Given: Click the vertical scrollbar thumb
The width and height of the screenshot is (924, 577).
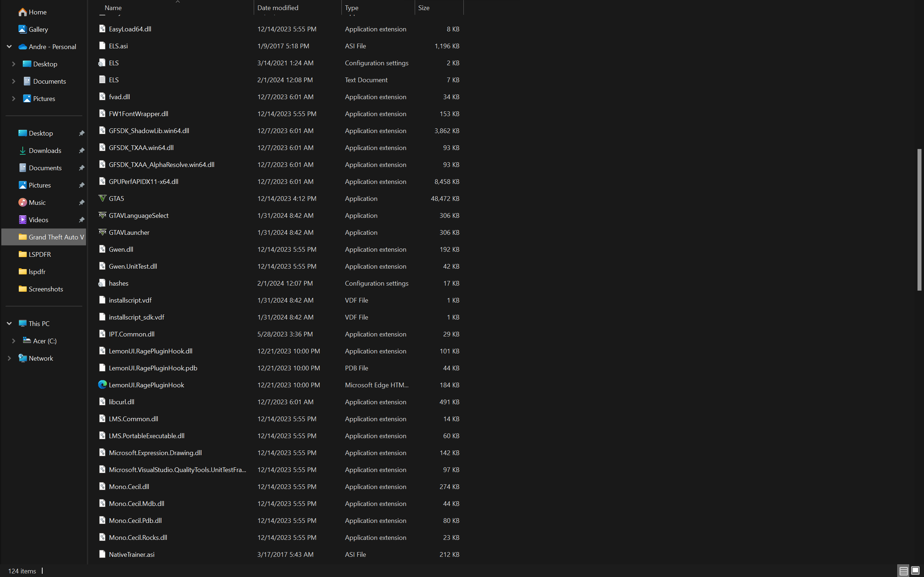Looking at the screenshot, I should tap(919, 219).
